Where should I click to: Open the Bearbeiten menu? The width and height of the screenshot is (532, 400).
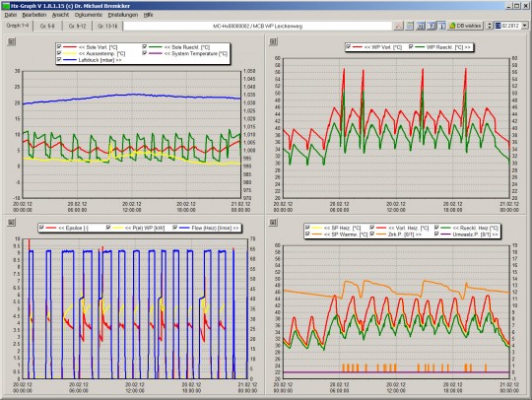tap(33, 15)
